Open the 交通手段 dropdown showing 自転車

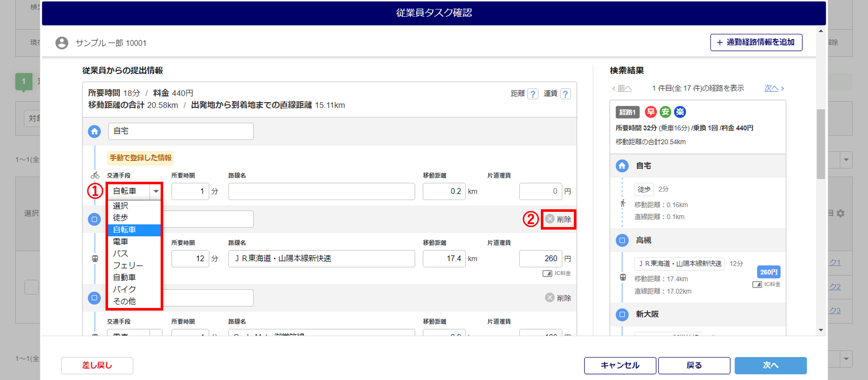point(134,191)
